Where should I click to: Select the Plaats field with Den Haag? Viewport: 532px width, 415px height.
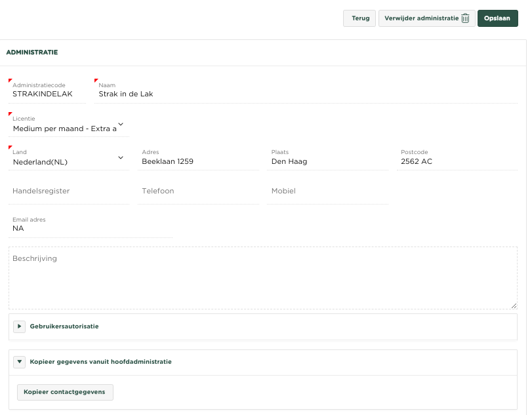[x=327, y=161]
